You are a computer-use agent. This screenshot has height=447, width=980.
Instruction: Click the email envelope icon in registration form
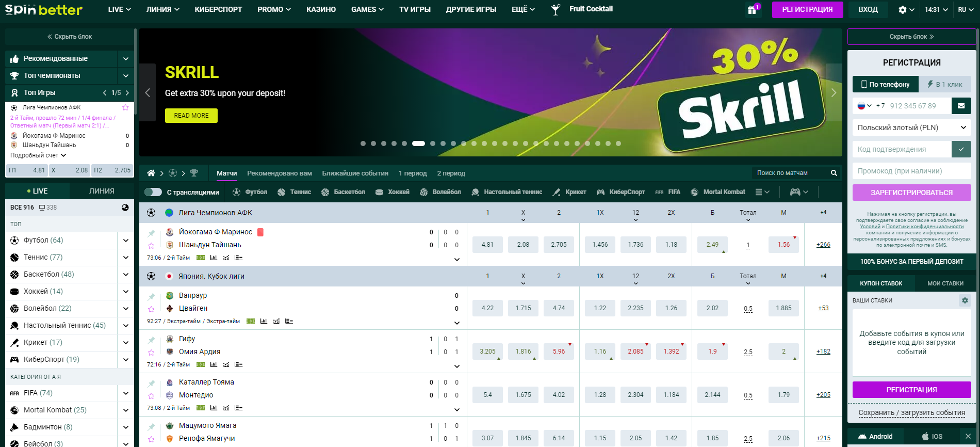[x=961, y=106]
